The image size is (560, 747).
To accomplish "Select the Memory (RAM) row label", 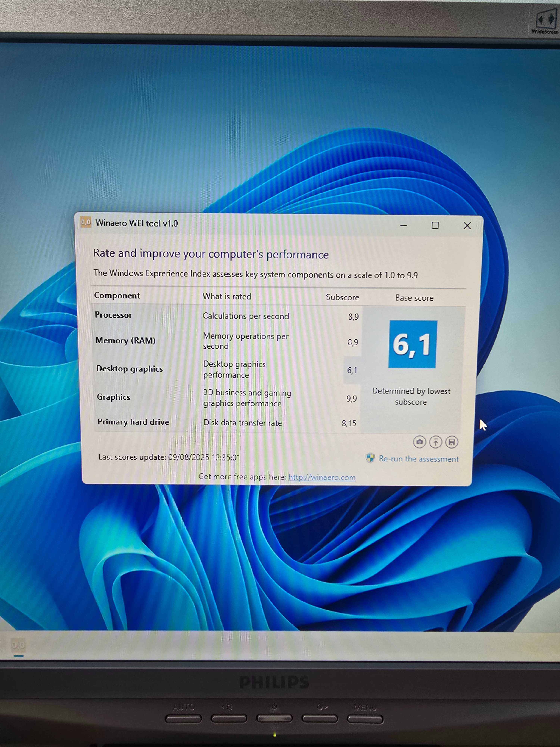I will coord(126,340).
